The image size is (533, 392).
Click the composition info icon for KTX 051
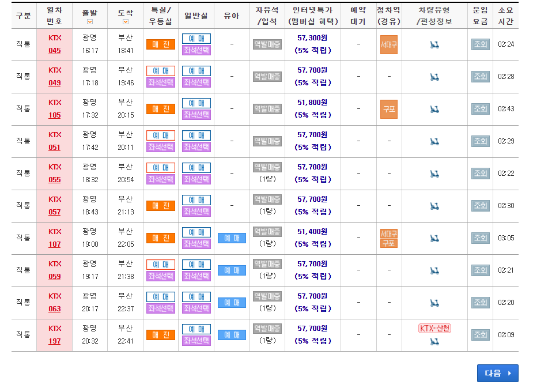[x=435, y=141]
